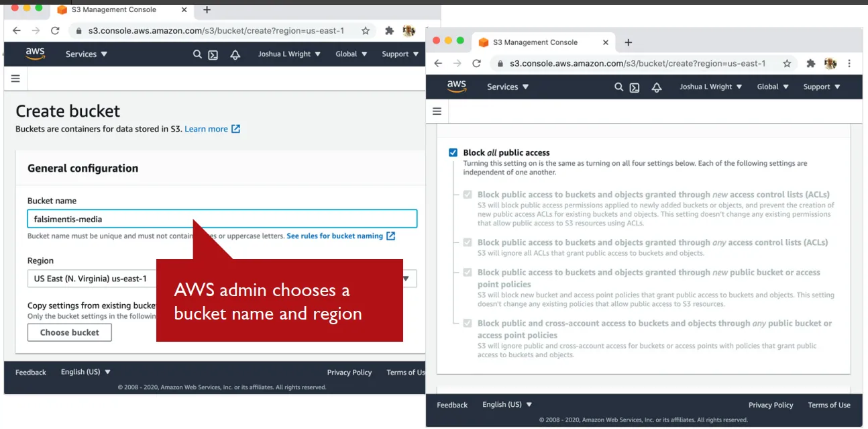Open search icon in right window navbar
This screenshot has width=868, height=429.
618,87
